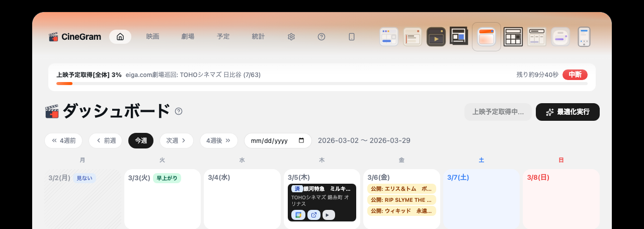644x229 pixels.
Task: Open the help question mark in navbar
Action: point(321,37)
